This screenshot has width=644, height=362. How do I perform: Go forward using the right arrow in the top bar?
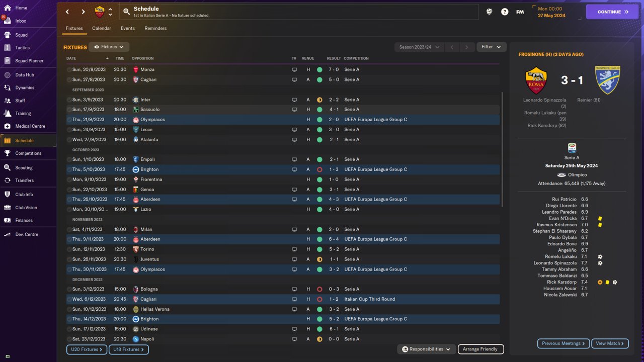(x=84, y=12)
